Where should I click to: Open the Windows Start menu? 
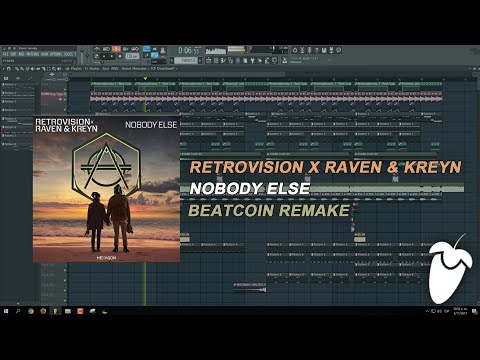(6, 311)
